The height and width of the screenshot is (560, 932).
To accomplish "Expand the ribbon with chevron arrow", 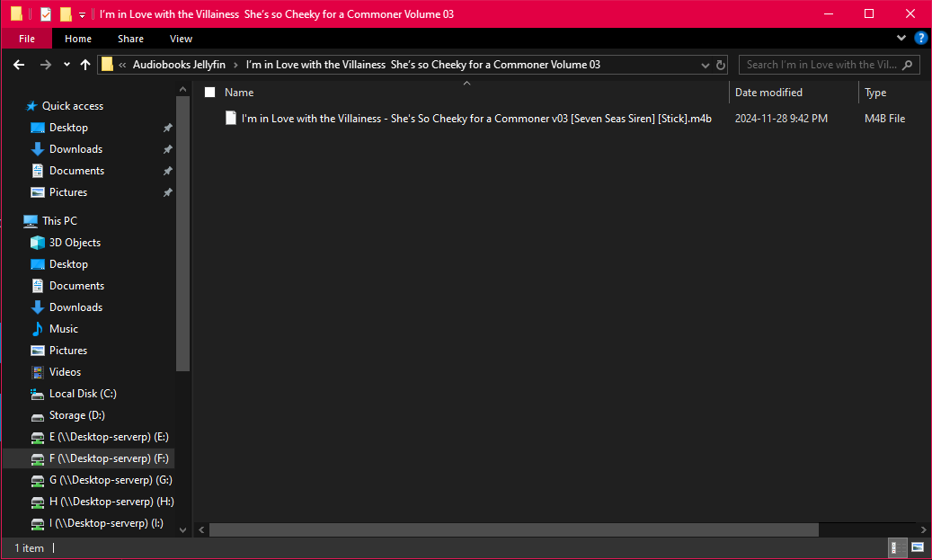I will pyautogui.click(x=902, y=39).
